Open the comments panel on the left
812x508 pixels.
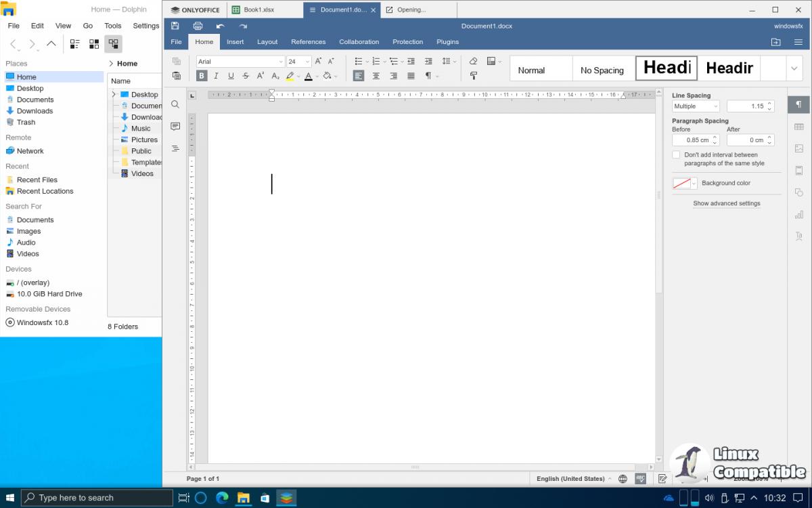tap(175, 127)
